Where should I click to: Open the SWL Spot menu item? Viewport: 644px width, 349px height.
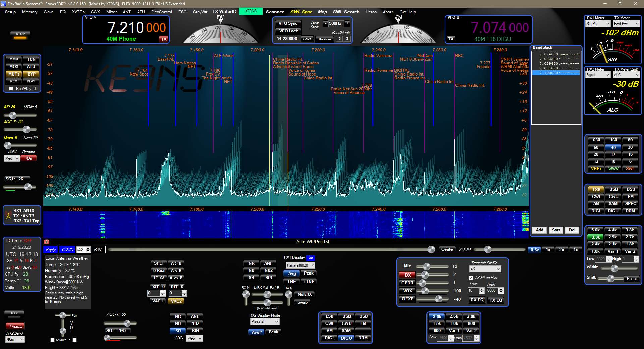pos(301,12)
